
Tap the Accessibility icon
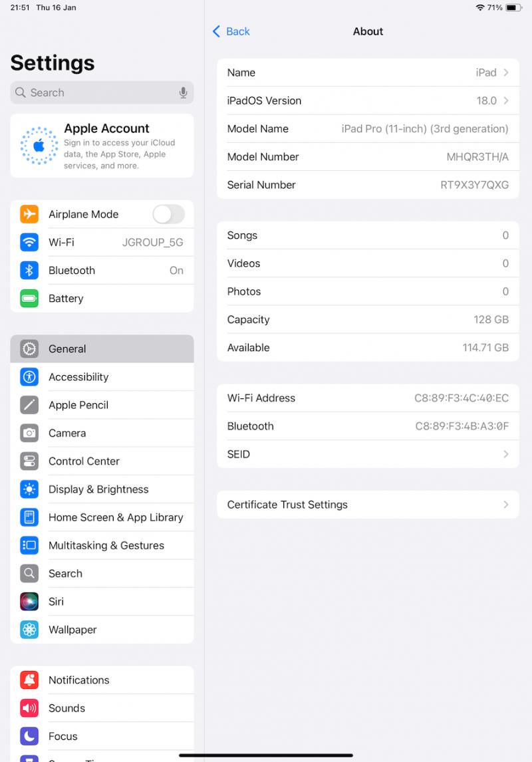[29, 376]
